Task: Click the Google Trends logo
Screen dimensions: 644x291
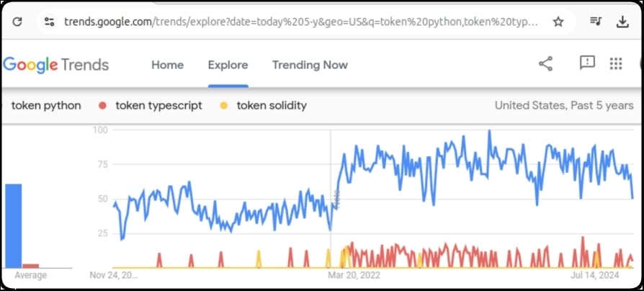Action: pos(56,65)
